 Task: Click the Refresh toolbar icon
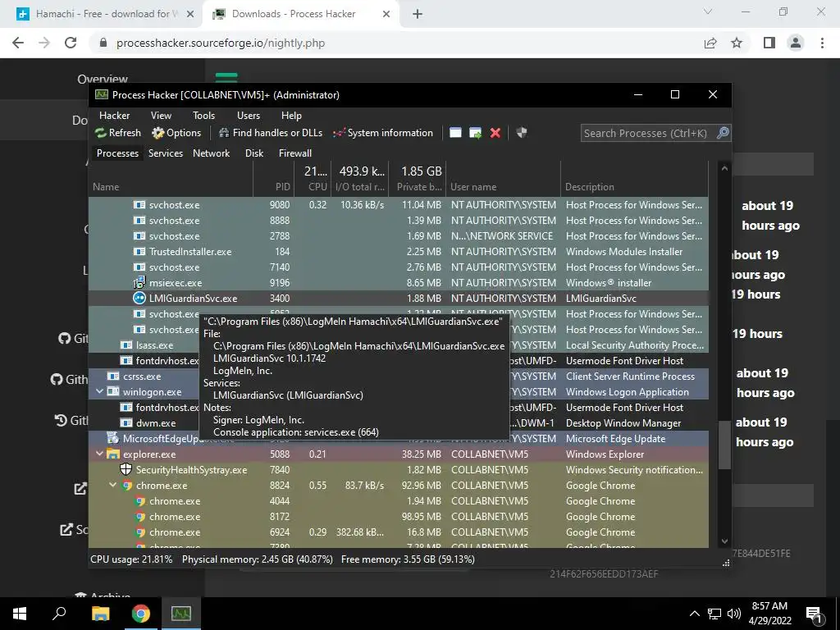[100, 133]
